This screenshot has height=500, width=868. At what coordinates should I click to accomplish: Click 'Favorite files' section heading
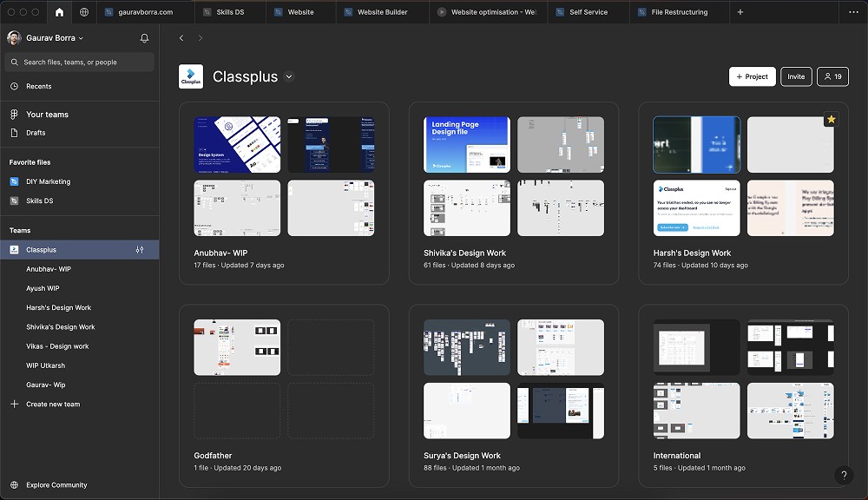[x=30, y=162]
